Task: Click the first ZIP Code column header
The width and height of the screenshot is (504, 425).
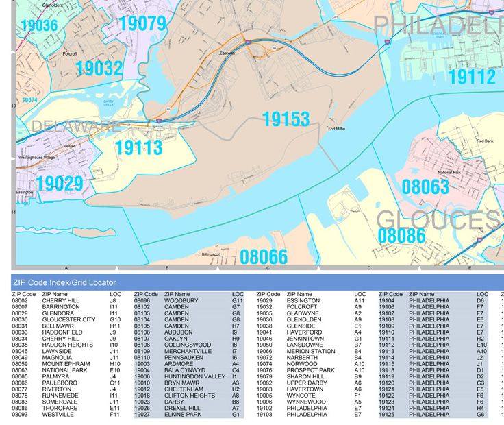Action: point(24,294)
